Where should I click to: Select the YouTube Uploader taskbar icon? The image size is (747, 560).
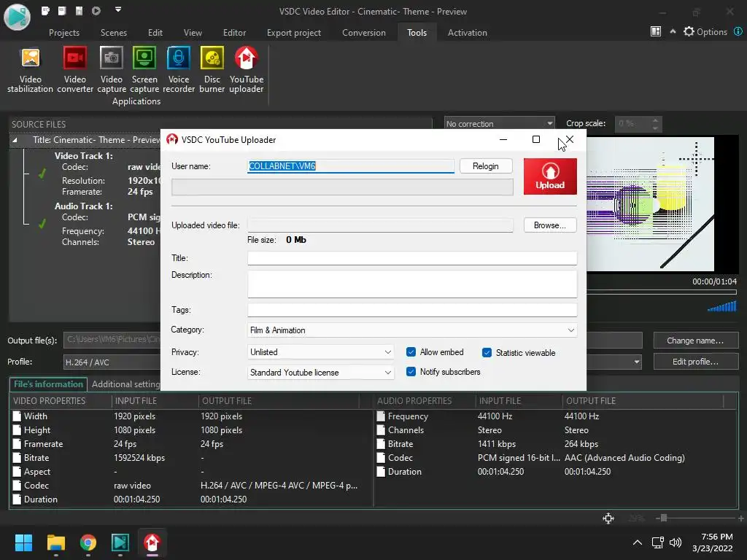pos(152,542)
